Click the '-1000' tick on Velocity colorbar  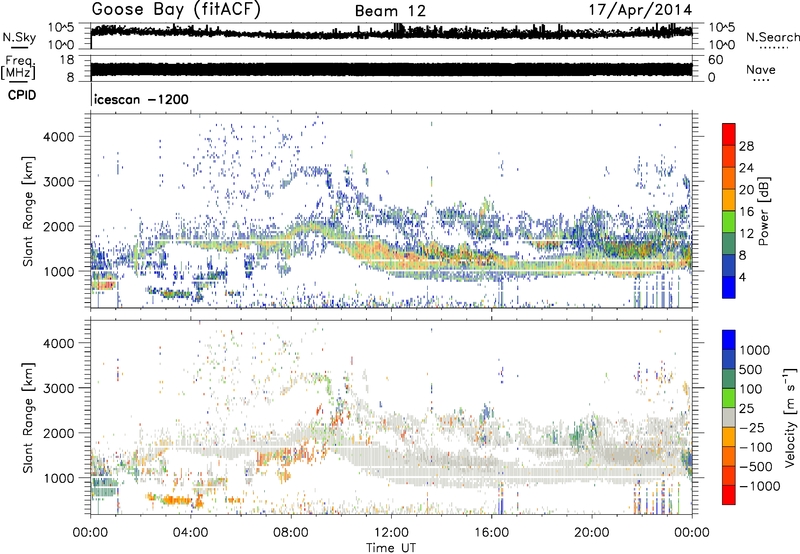[759, 486]
